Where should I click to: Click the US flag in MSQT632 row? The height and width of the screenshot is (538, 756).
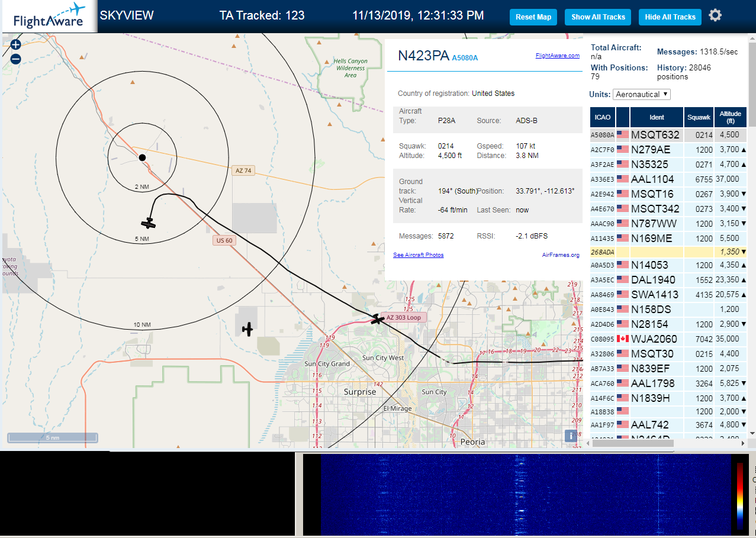point(622,134)
